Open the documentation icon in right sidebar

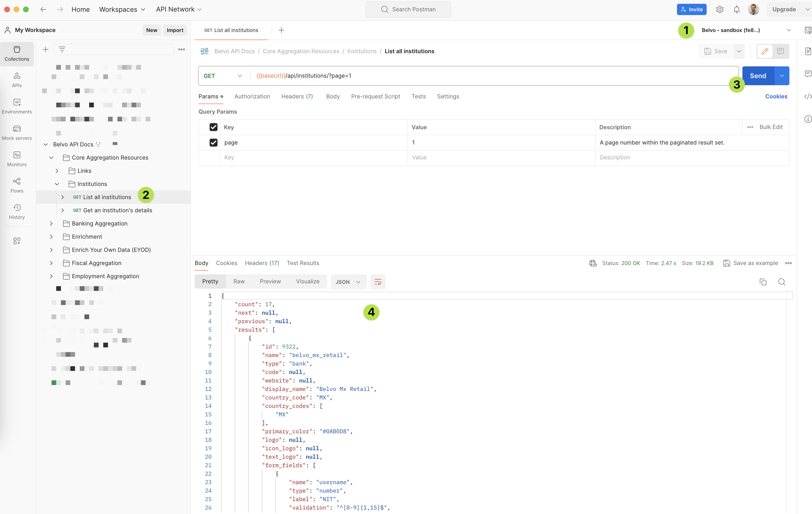click(808, 51)
